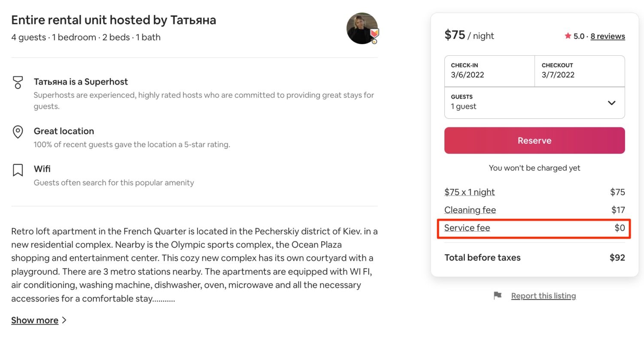Viewport: 644px width, 337px height.
Task: Open the 8 reviews link
Action: pyautogui.click(x=608, y=36)
